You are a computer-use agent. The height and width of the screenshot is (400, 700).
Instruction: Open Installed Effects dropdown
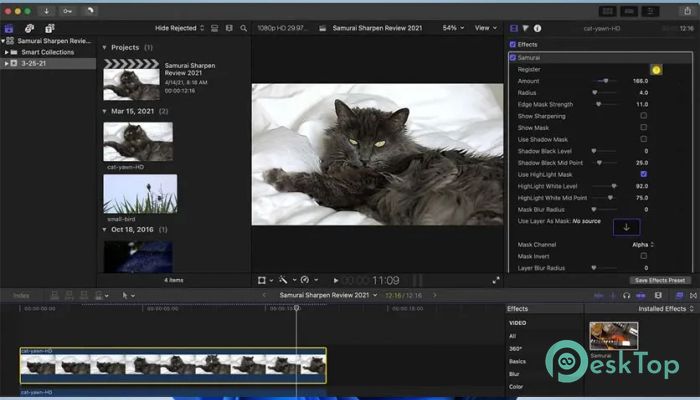(666, 309)
